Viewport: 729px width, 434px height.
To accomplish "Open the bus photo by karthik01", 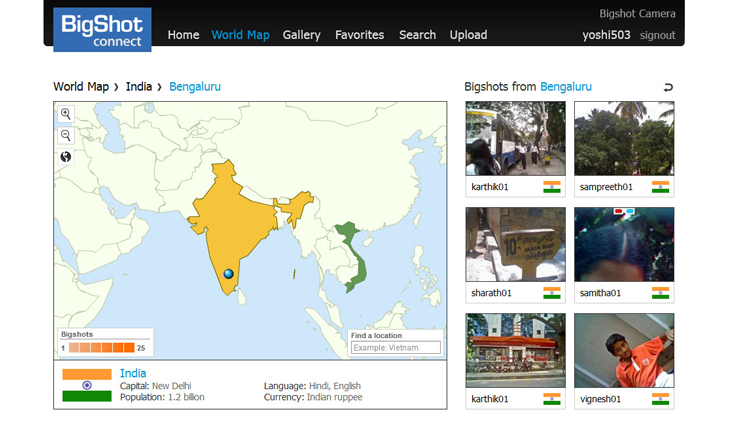I will point(515,138).
